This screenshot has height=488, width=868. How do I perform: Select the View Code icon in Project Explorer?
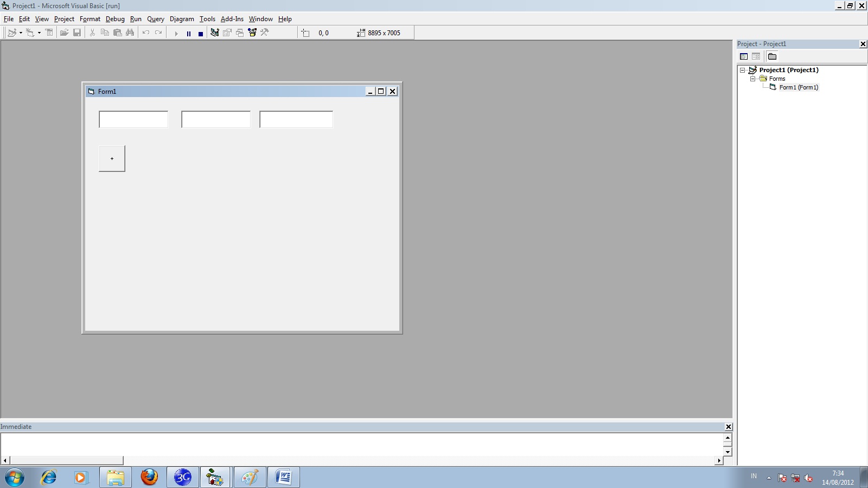(744, 56)
